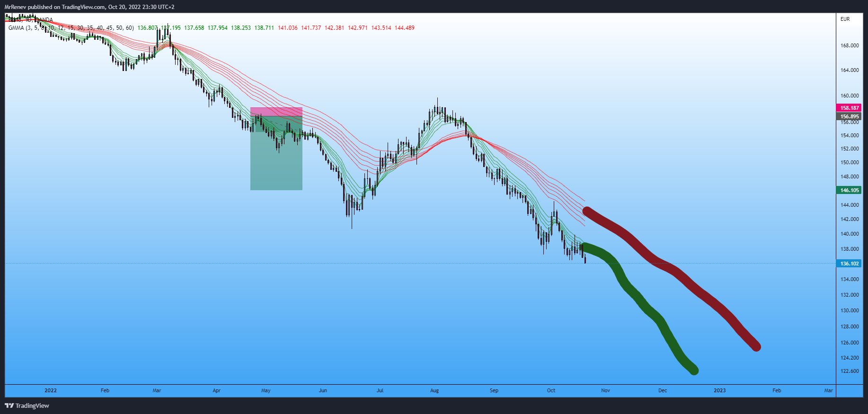Select the teal profit zone of the short position
This screenshot has height=414, width=868.
point(276,153)
